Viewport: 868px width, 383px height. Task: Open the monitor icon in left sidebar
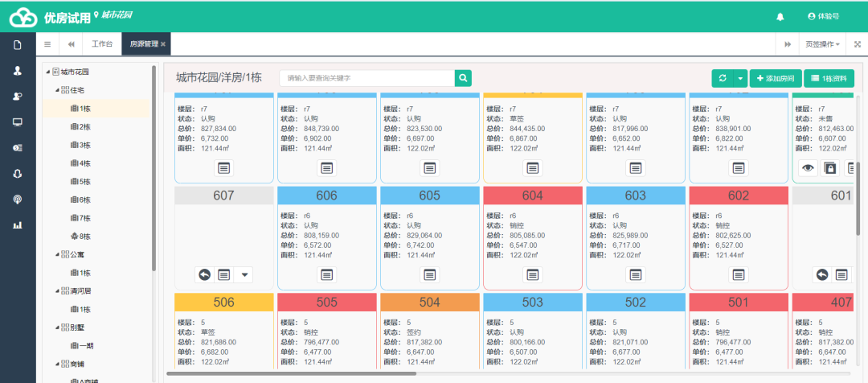pos(17,122)
